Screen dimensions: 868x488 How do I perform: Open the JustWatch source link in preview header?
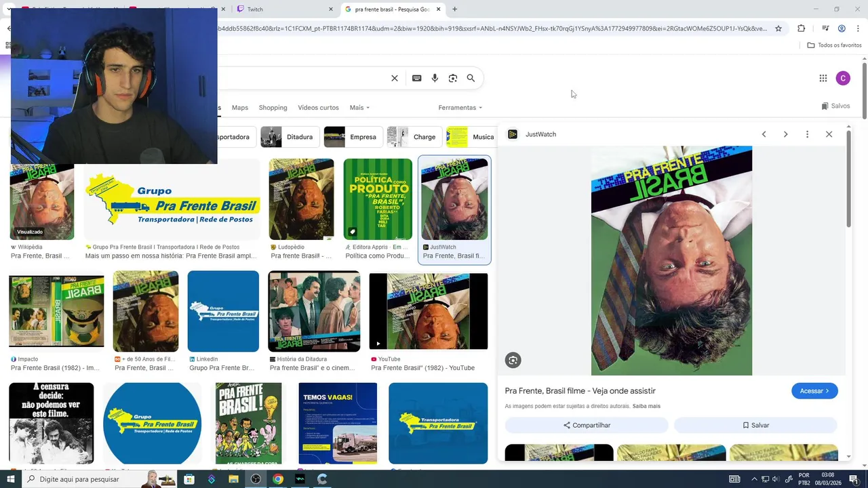[540, 134]
